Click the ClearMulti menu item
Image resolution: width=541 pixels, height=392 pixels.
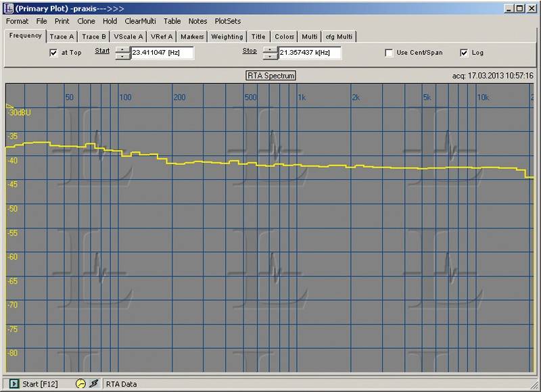pyautogui.click(x=140, y=21)
